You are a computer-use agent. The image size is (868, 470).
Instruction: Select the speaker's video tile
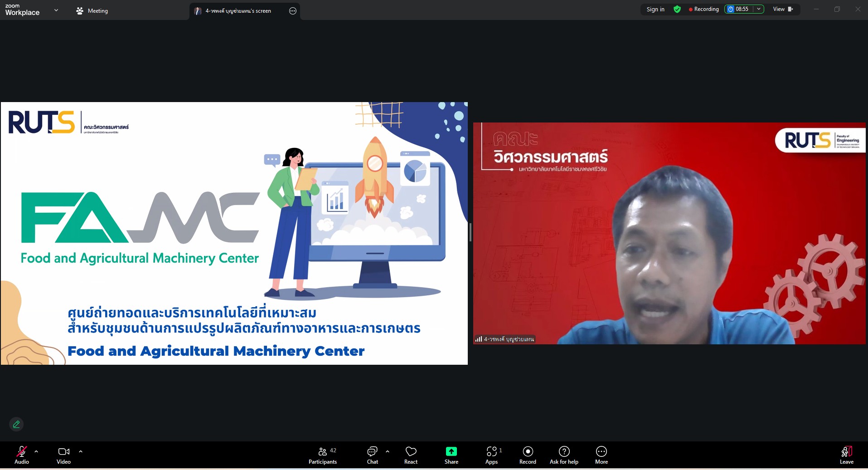point(669,233)
